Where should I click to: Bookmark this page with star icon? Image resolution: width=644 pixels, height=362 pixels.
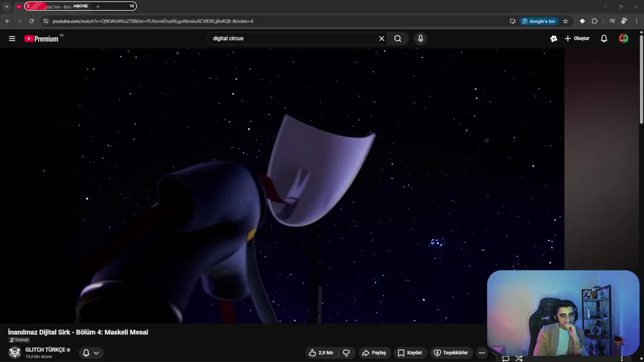point(566,21)
